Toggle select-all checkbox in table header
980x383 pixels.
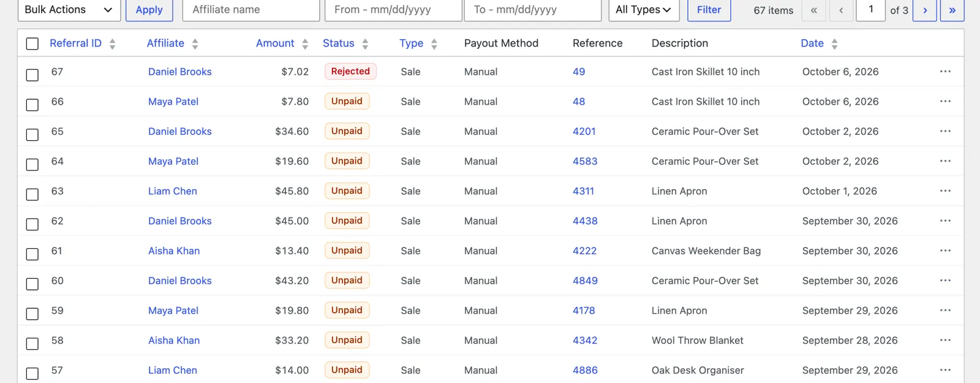pos(32,44)
